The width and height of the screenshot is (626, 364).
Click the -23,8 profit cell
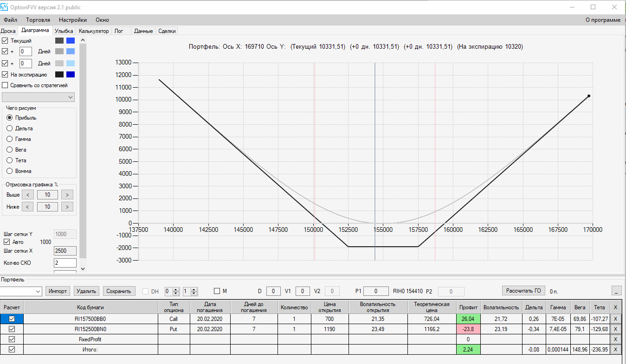[x=468, y=329]
